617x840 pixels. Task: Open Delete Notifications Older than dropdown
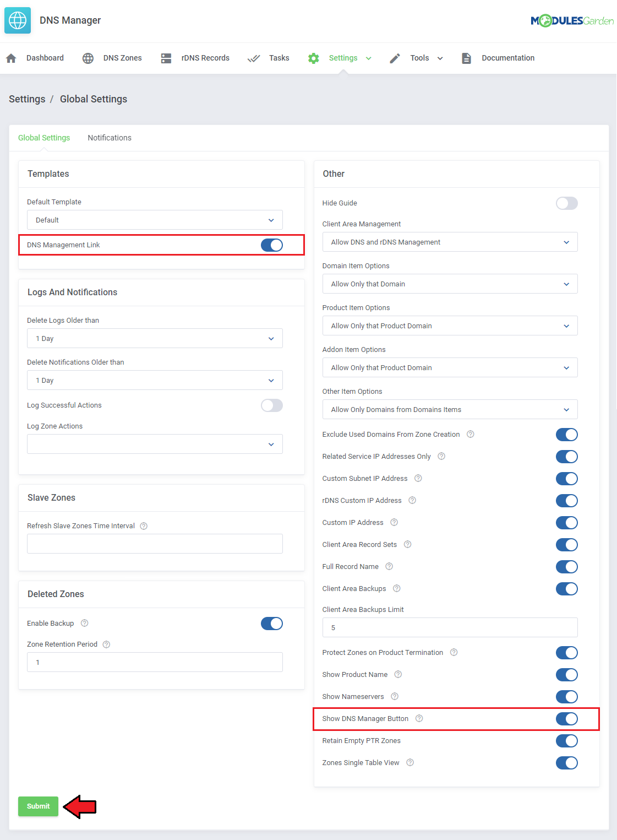click(x=155, y=380)
